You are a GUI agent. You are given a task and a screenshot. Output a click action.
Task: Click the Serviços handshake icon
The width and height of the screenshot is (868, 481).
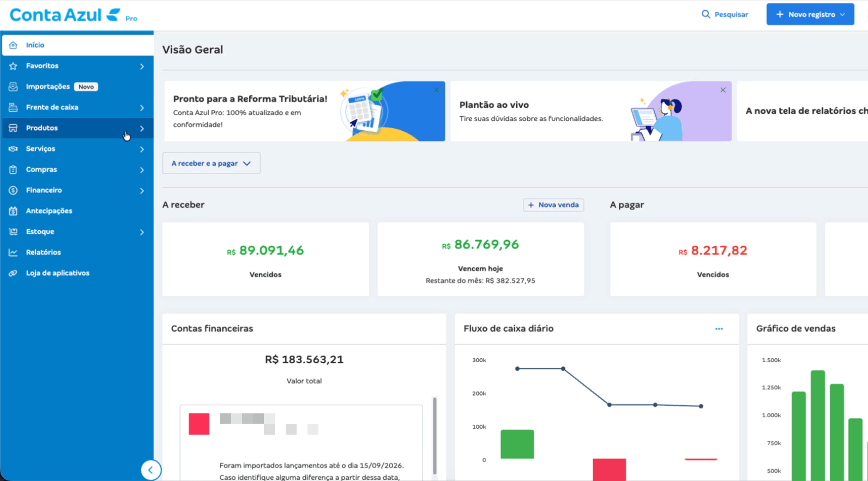pyautogui.click(x=13, y=149)
